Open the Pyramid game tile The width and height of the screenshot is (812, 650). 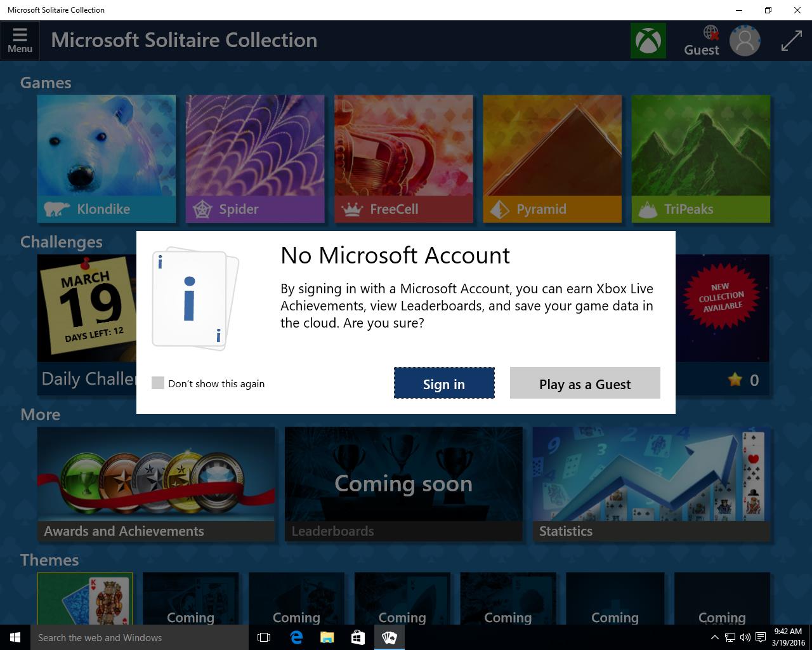tap(552, 159)
